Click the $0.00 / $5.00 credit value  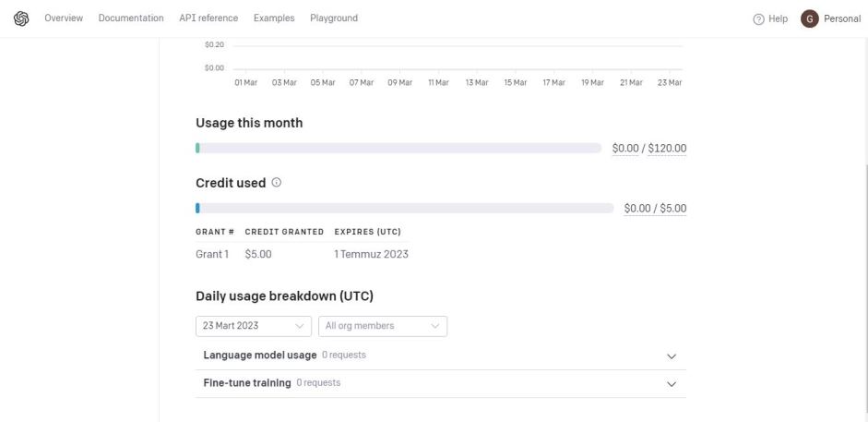pyautogui.click(x=656, y=209)
